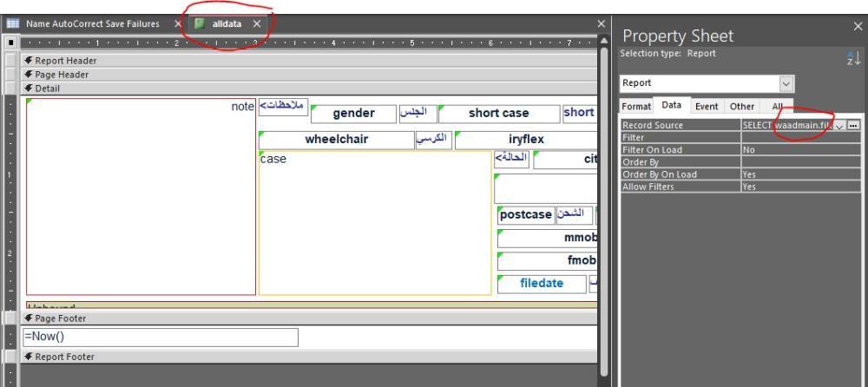This screenshot has height=387, width=868.
Task: Close the Property Sheet pane
Action: [x=855, y=27]
